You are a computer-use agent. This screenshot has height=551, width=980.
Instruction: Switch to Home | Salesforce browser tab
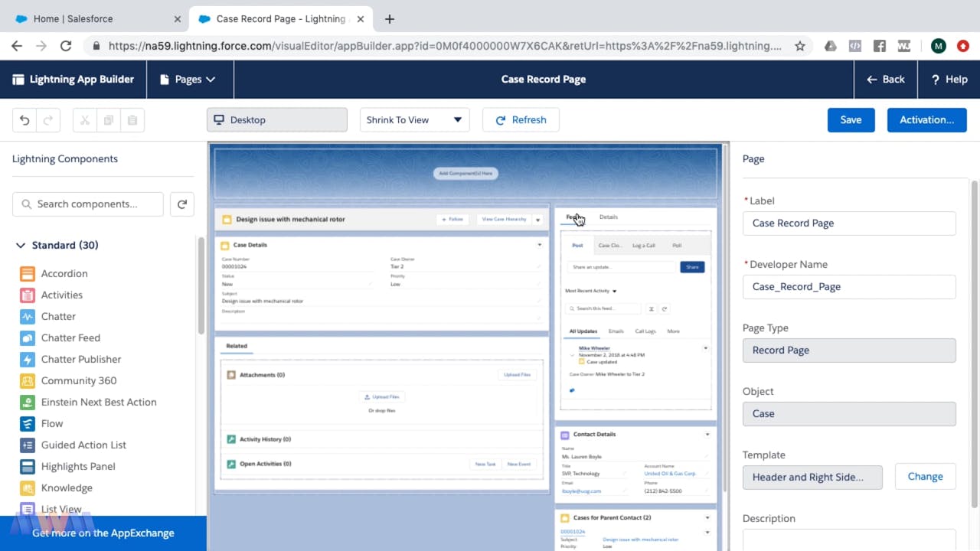pos(94,18)
